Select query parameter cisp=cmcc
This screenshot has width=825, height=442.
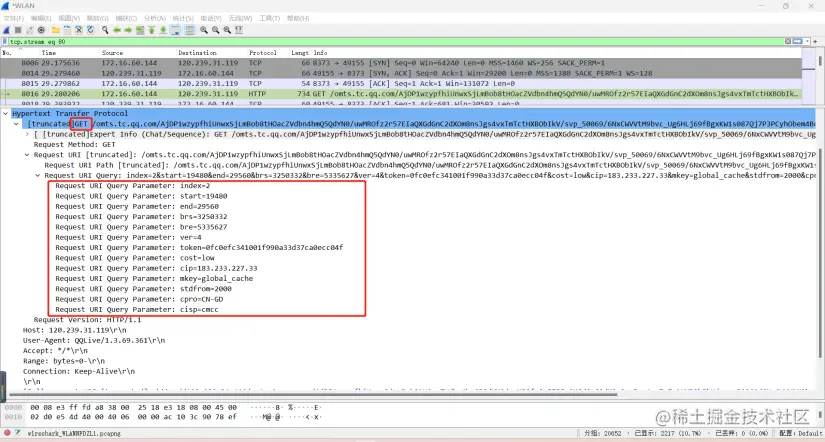137,309
